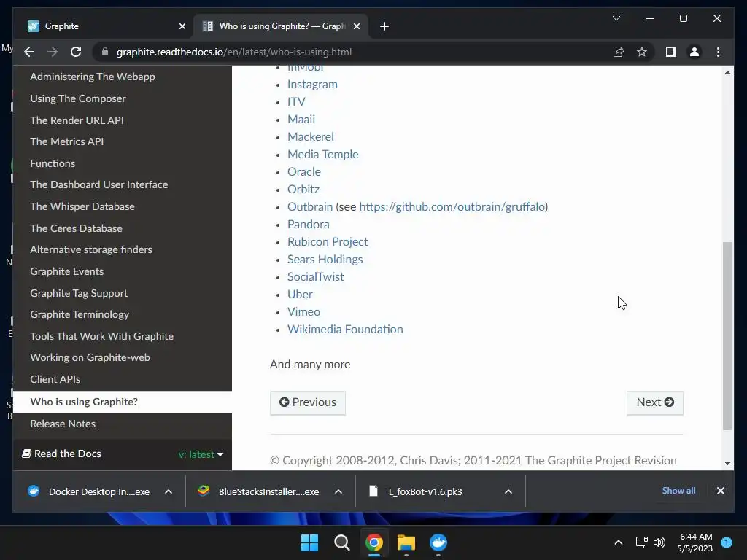747x560 pixels.
Task: Open the github.com/outbrain/gruffalo link
Action: pos(452,206)
